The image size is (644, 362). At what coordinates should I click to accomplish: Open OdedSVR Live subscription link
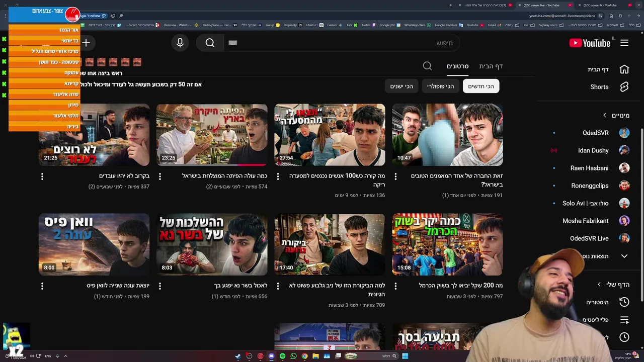tap(589, 238)
